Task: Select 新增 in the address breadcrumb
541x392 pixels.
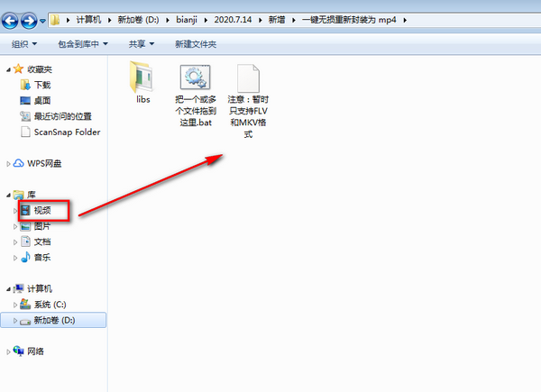Action: click(x=277, y=20)
